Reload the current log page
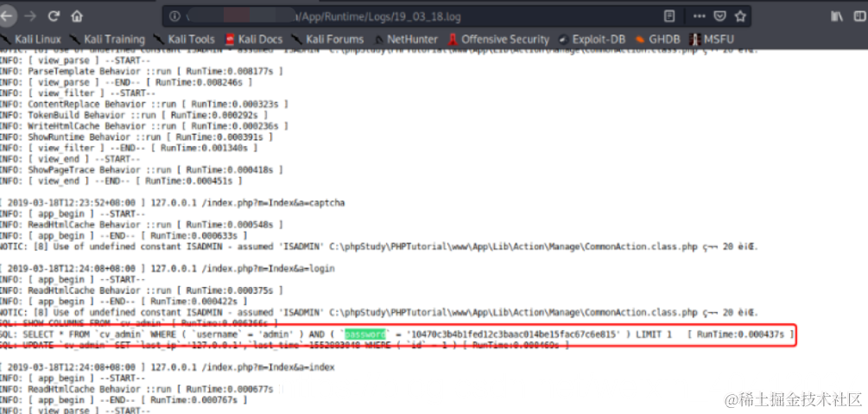The height and width of the screenshot is (414, 868). [x=54, y=16]
